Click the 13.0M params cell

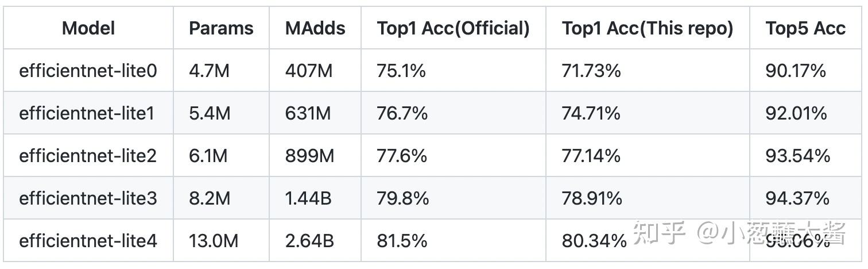coord(214,241)
